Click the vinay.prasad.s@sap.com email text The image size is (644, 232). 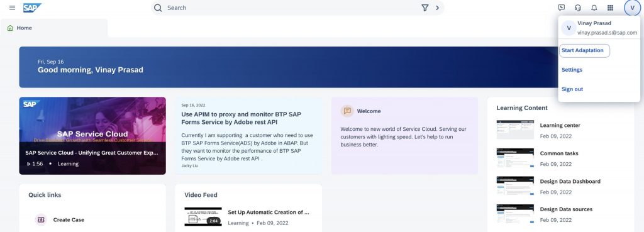[607, 33]
